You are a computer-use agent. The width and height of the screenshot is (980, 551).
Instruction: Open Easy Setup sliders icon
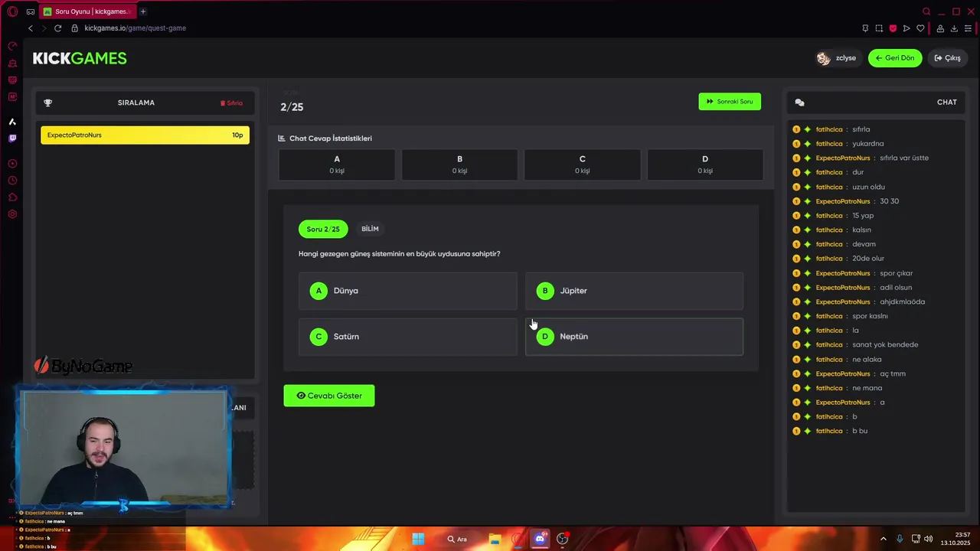(968, 28)
